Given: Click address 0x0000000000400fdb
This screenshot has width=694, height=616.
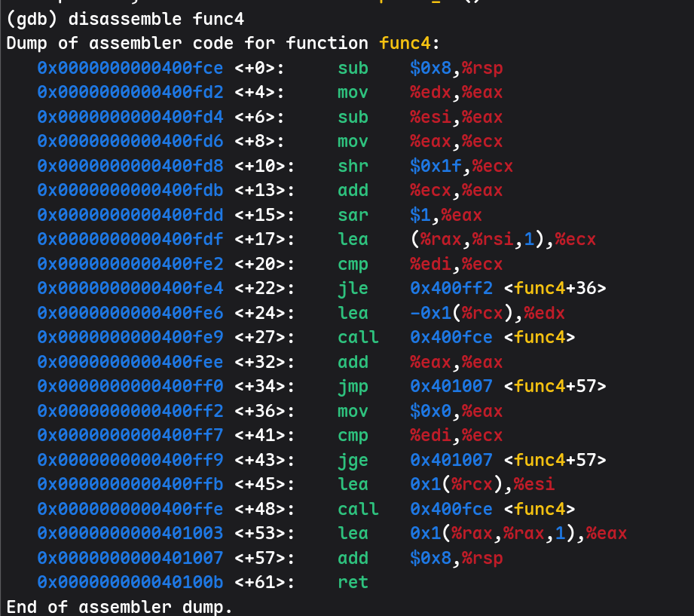Looking at the screenshot, I should pos(130,191).
